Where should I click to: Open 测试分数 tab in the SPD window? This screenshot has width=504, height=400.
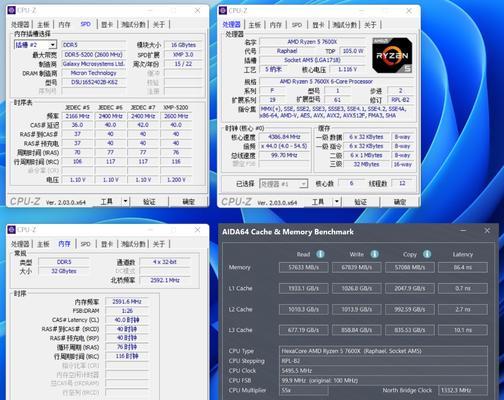tap(133, 25)
